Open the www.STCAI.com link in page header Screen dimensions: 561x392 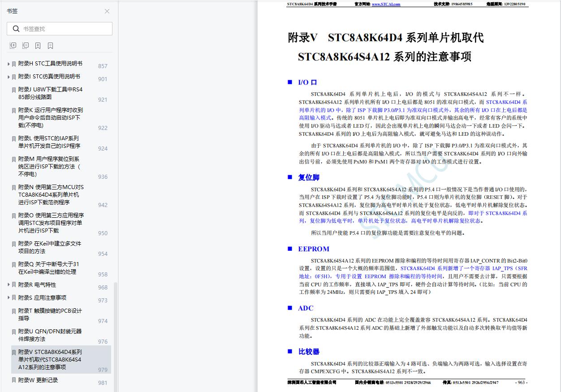386,4
